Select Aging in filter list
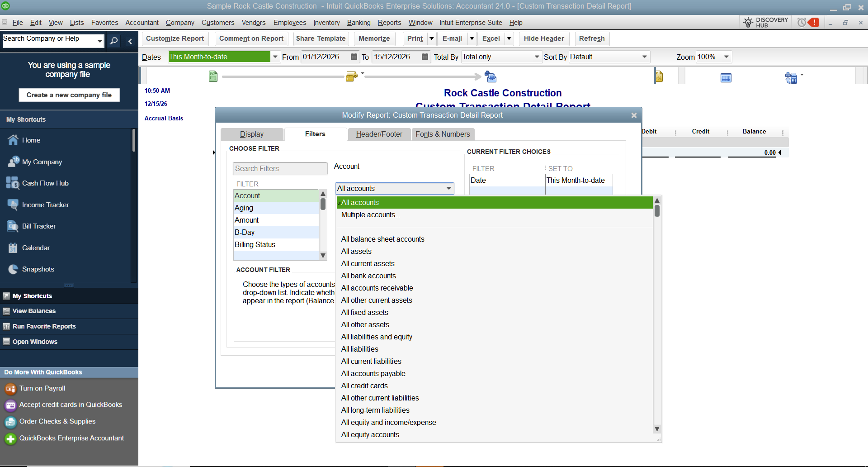 point(276,208)
